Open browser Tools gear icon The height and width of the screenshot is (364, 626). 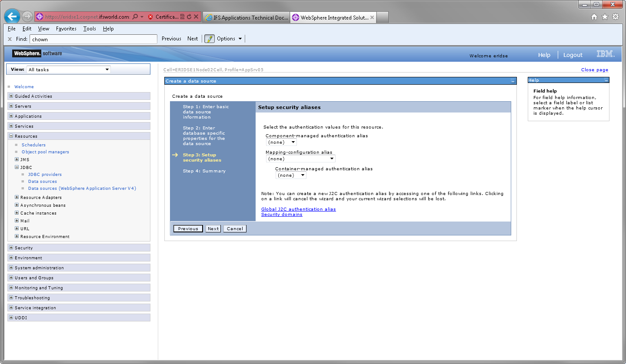616,17
